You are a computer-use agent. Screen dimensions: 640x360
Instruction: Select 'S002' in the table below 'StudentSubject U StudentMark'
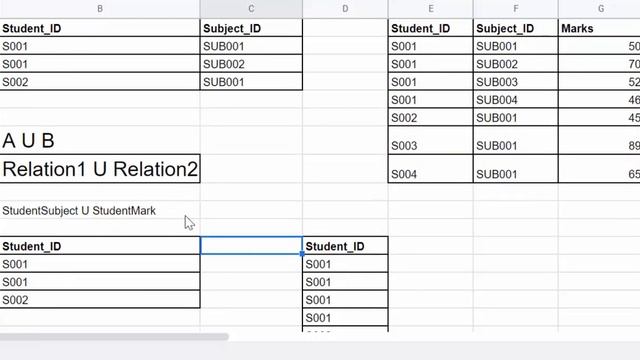pos(100,300)
